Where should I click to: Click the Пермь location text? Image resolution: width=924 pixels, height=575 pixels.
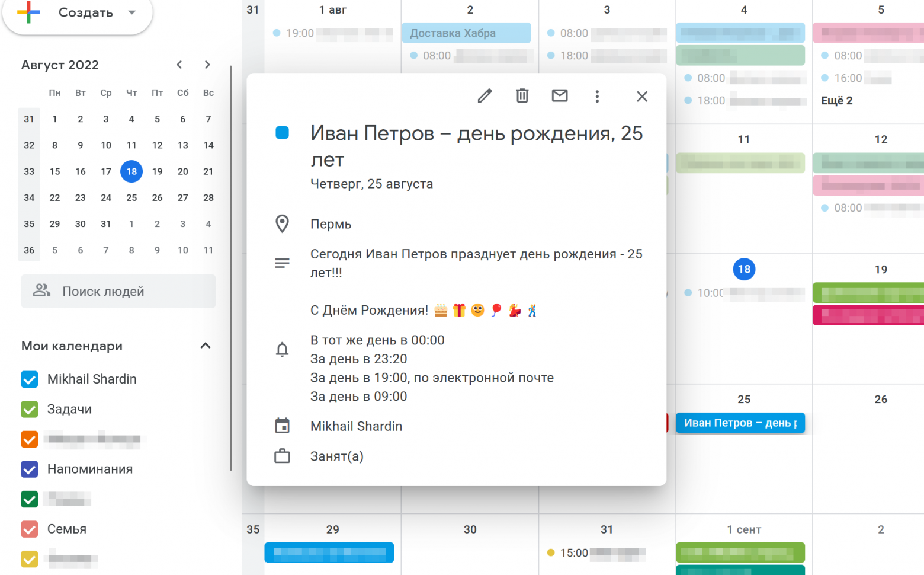point(331,224)
